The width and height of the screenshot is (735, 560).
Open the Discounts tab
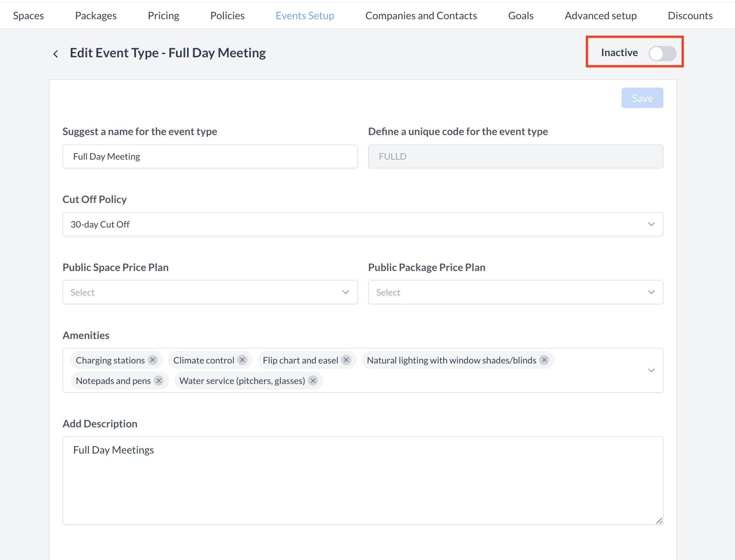[690, 16]
